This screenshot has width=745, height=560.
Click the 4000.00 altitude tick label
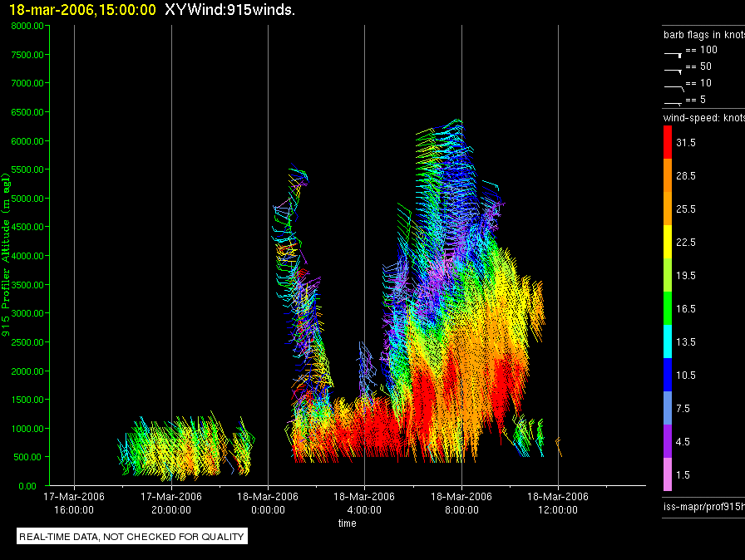(27, 256)
